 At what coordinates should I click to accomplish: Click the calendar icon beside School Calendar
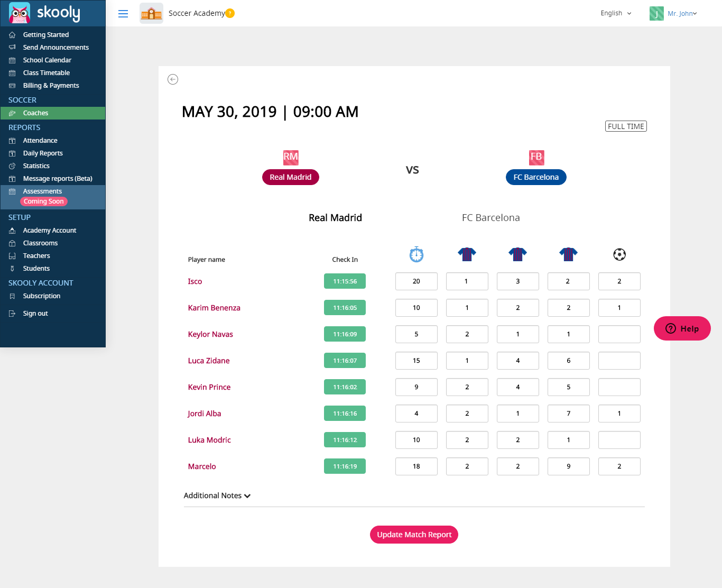pos(12,60)
